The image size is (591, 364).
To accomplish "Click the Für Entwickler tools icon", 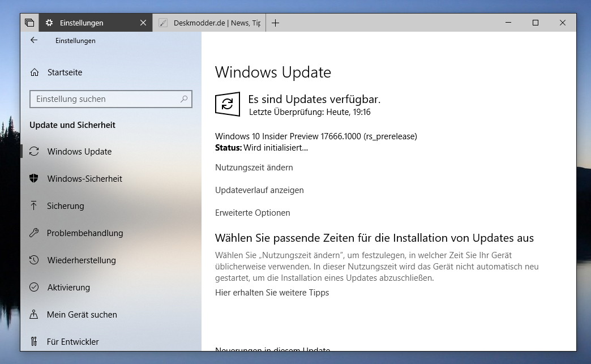I will tap(34, 341).
